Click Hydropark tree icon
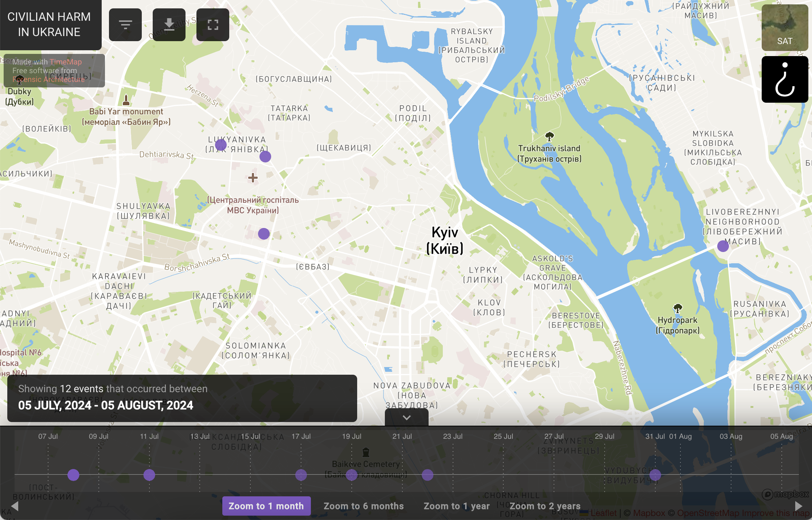 pos(678,308)
